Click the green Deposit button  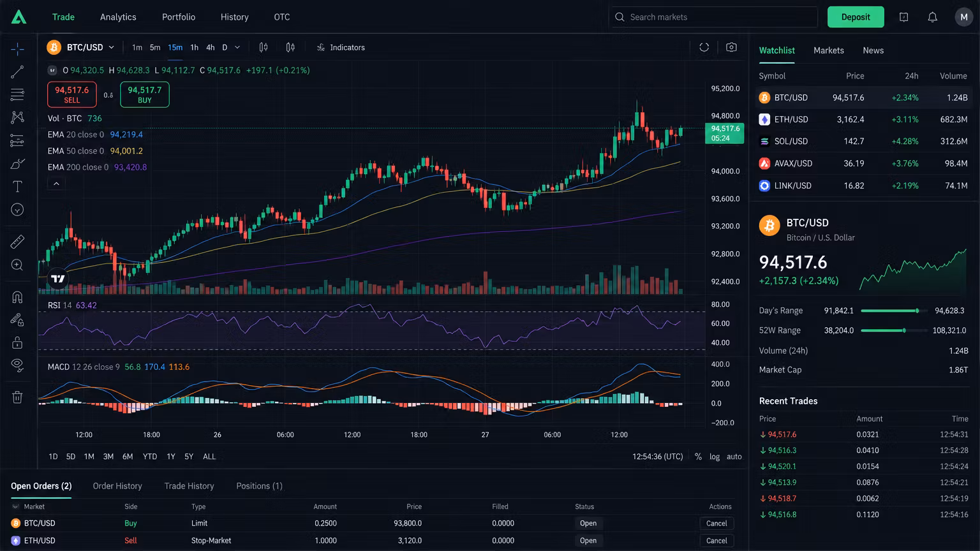tap(856, 17)
